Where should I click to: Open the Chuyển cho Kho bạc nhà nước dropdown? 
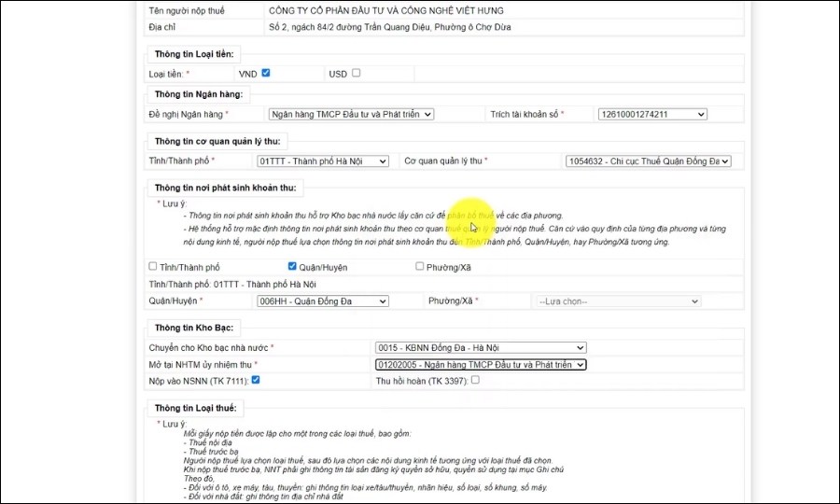coord(480,348)
